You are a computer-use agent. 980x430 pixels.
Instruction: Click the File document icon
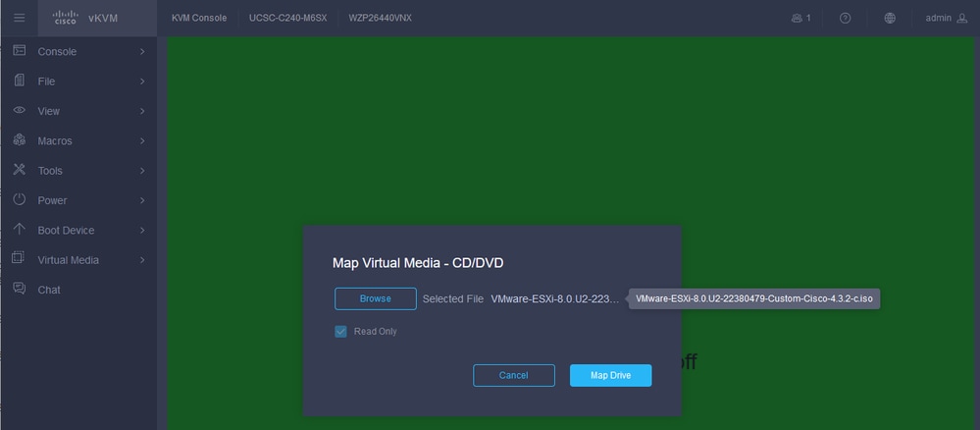pyautogui.click(x=20, y=81)
